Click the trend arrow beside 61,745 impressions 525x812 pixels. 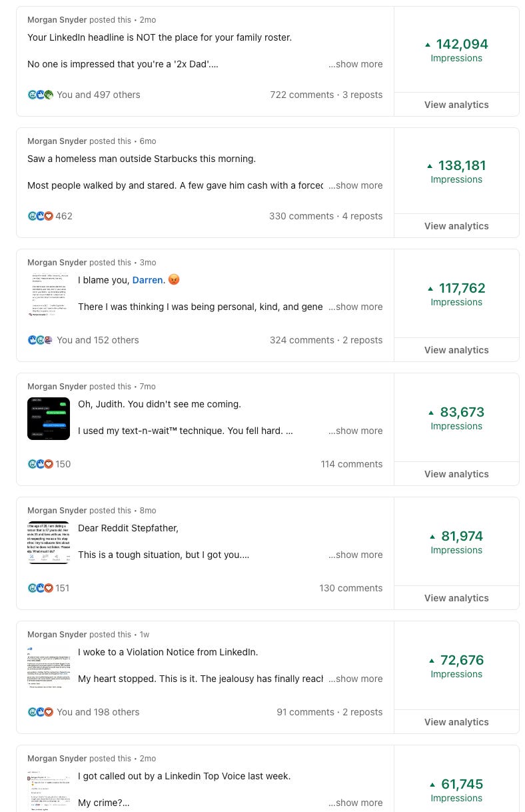click(432, 784)
